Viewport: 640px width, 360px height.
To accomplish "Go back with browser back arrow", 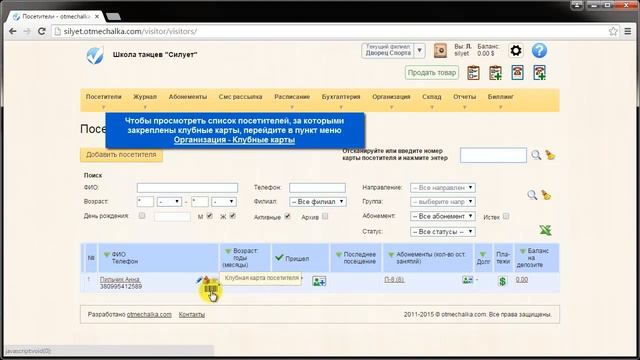I will (13, 31).
